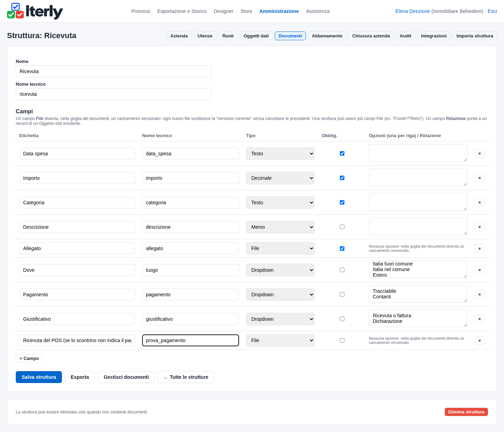Image resolution: width=504 pixels, height=432 pixels.
Task: Go to Esportazione e Storico
Action: (182, 11)
